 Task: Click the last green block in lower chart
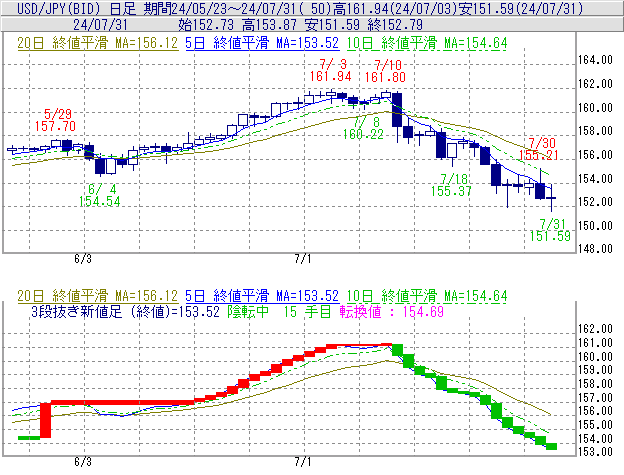552,447
